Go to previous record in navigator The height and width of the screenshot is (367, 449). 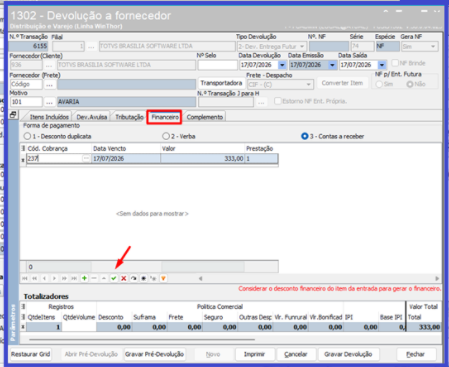click(x=44, y=278)
